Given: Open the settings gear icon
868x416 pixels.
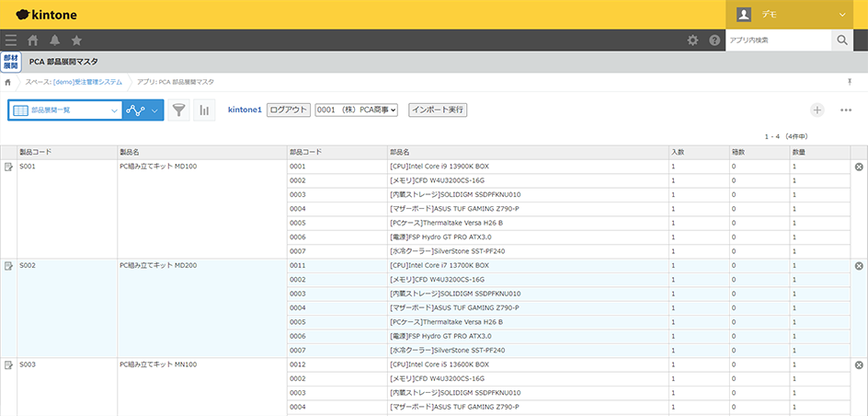Looking at the screenshot, I should (694, 40).
